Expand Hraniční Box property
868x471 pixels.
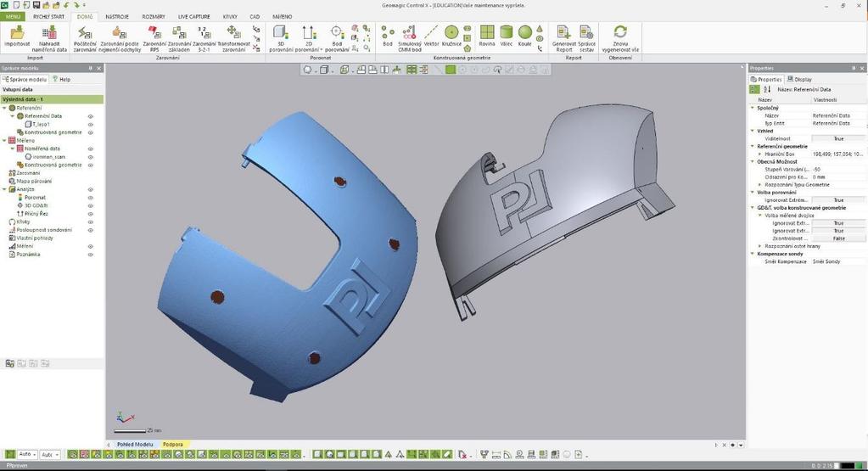[x=759, y=154]
